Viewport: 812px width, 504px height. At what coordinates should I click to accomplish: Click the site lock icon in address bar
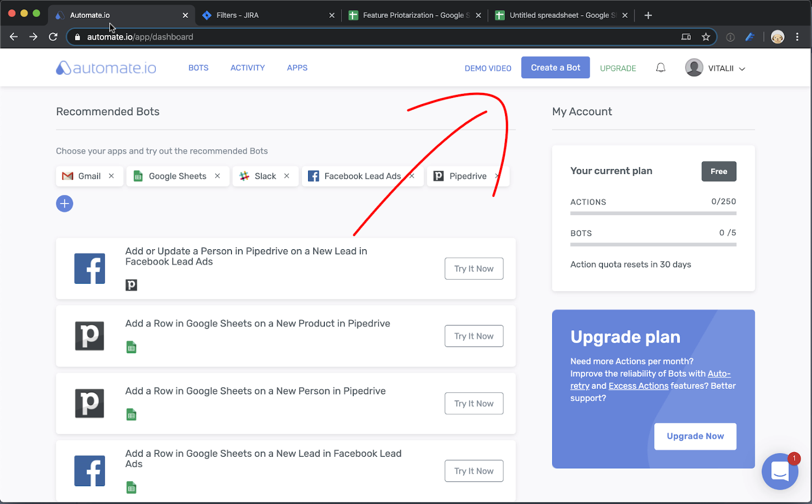[77, 37]
